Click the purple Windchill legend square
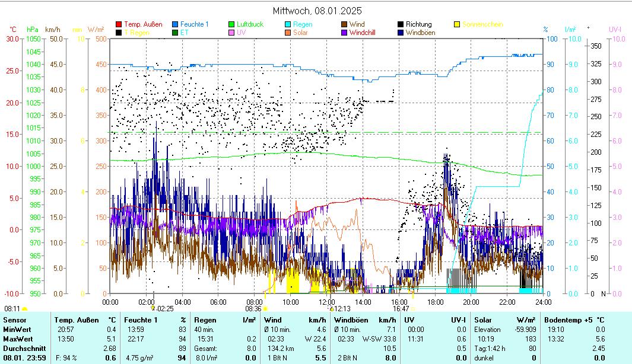This screenshot has height=364, width=632. (x=344, y=33)
